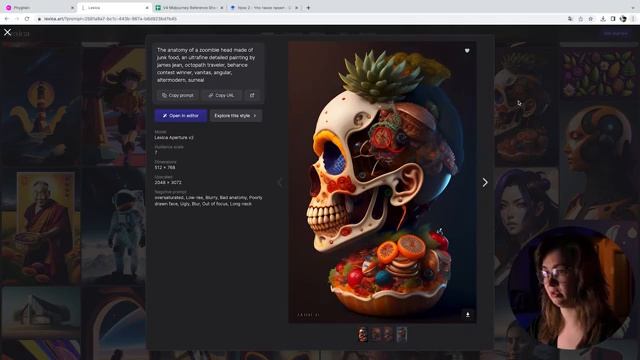Switch to the first Playground browser tab
The width and height of the screenshot is (640, 360).
tap(39, 8)
